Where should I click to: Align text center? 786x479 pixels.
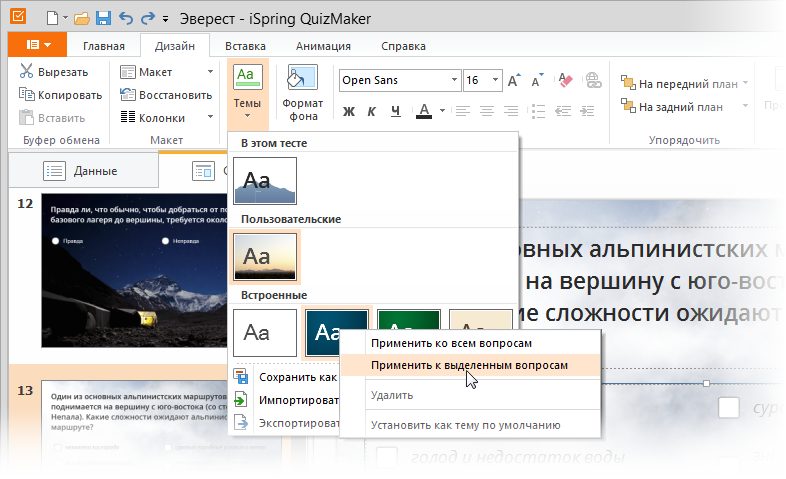(x=487, y=111)
